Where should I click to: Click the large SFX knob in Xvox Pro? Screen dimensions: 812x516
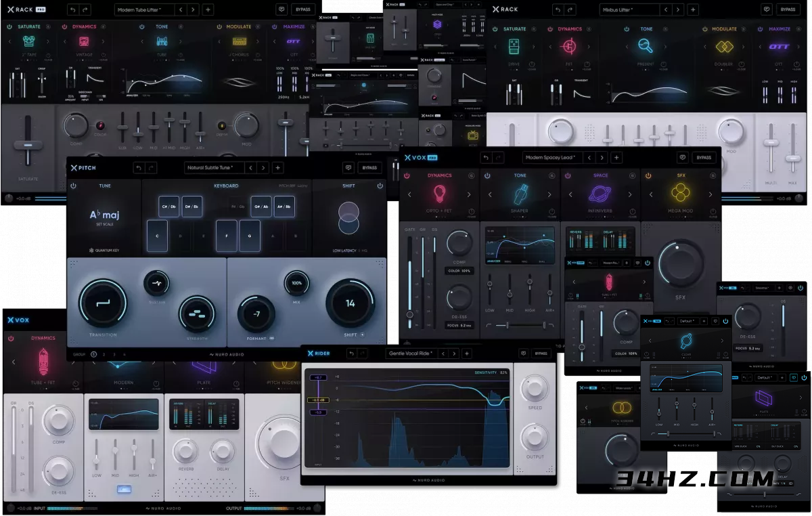[681, 263]
